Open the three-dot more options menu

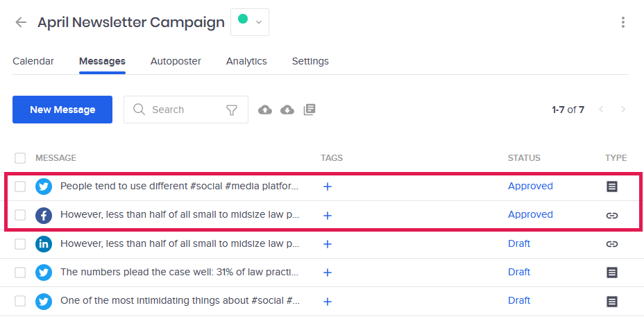623,22
